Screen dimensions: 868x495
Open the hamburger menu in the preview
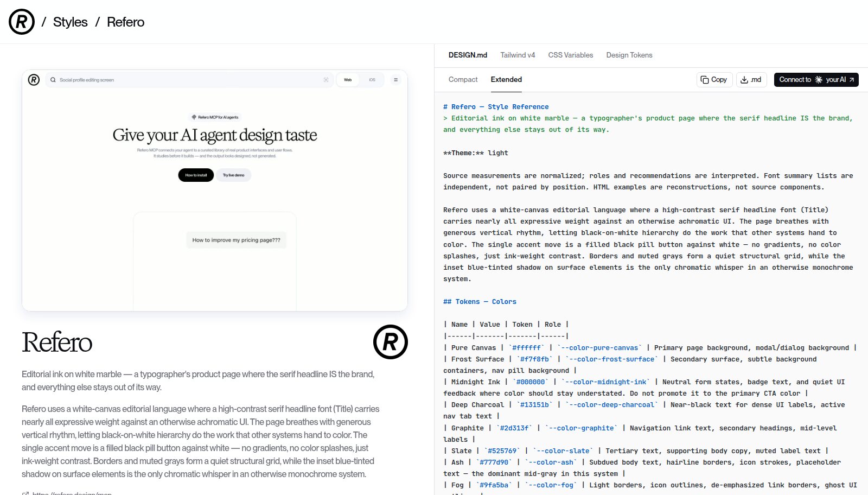395,80
